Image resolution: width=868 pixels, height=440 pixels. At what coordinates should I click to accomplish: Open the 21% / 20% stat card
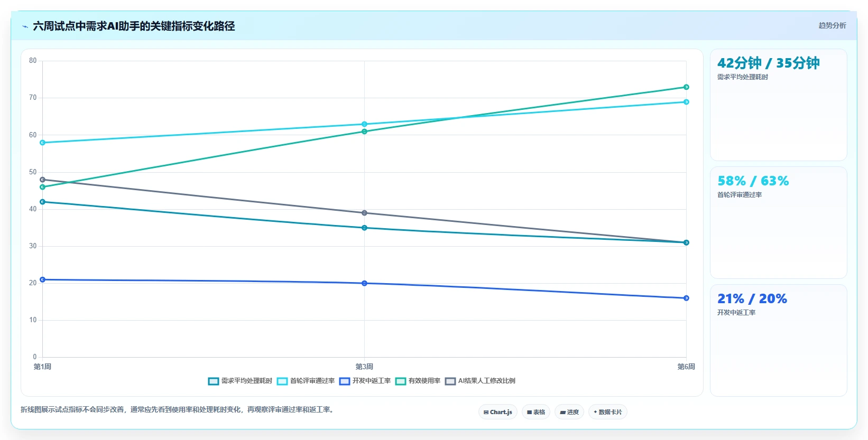(x=779, y=341)
